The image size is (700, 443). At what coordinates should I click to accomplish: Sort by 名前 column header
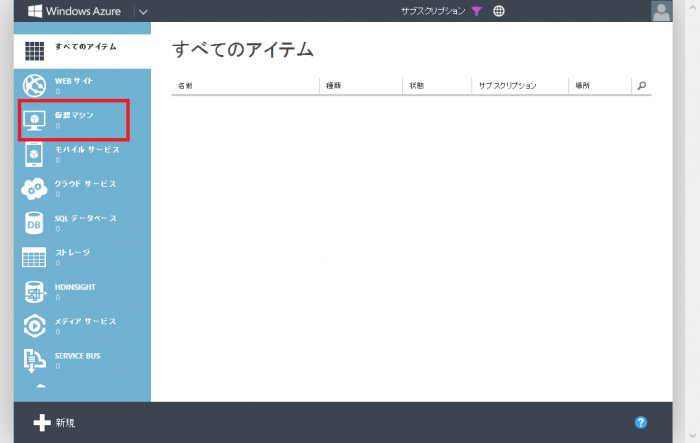click(x=185, y=86)
